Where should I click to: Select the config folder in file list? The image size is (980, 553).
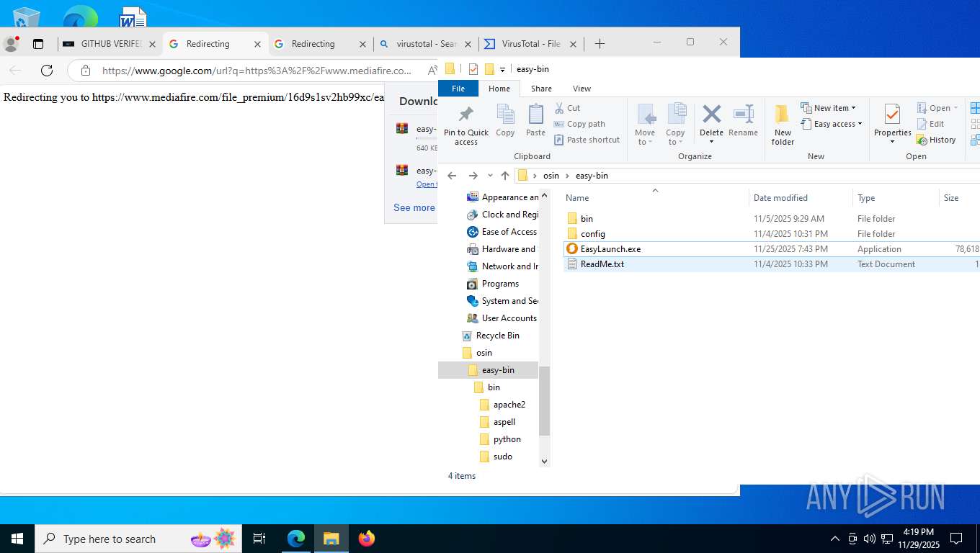[x=592, y=233]
